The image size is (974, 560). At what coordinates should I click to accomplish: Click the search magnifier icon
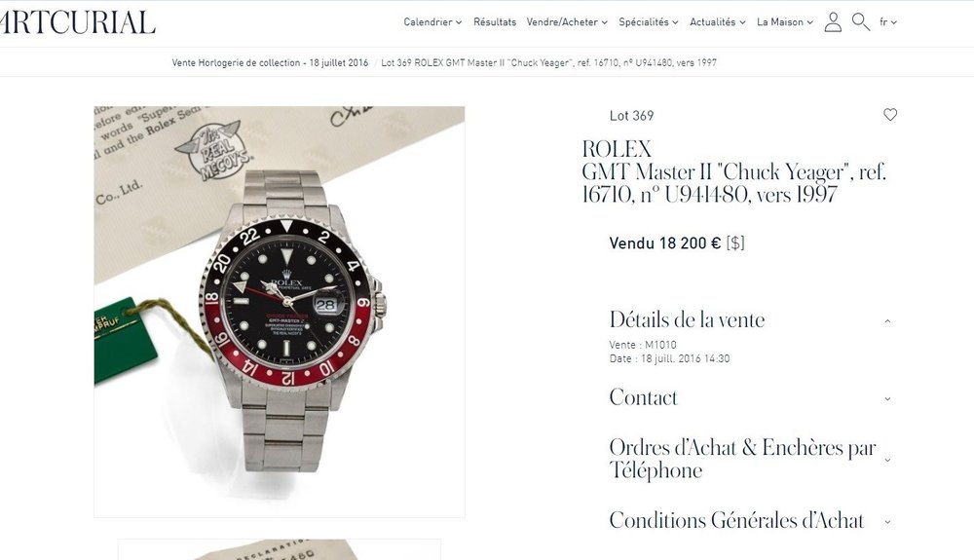pos(860,21)
